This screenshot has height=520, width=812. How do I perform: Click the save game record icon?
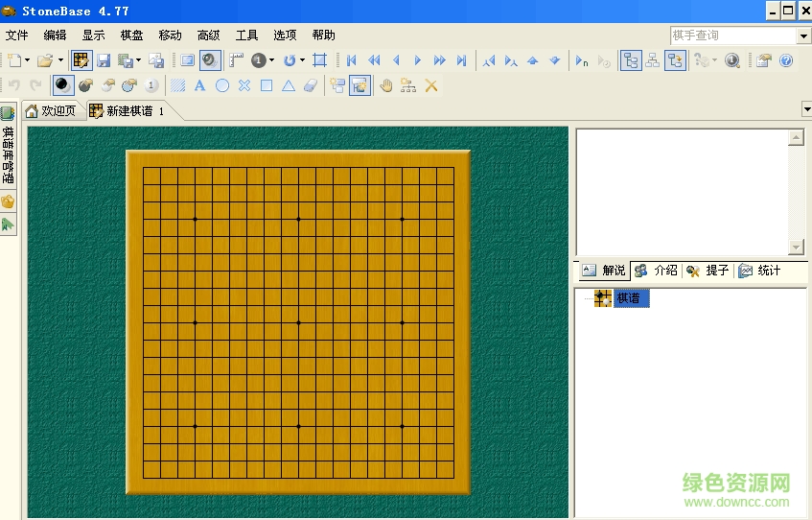(104, 60)
